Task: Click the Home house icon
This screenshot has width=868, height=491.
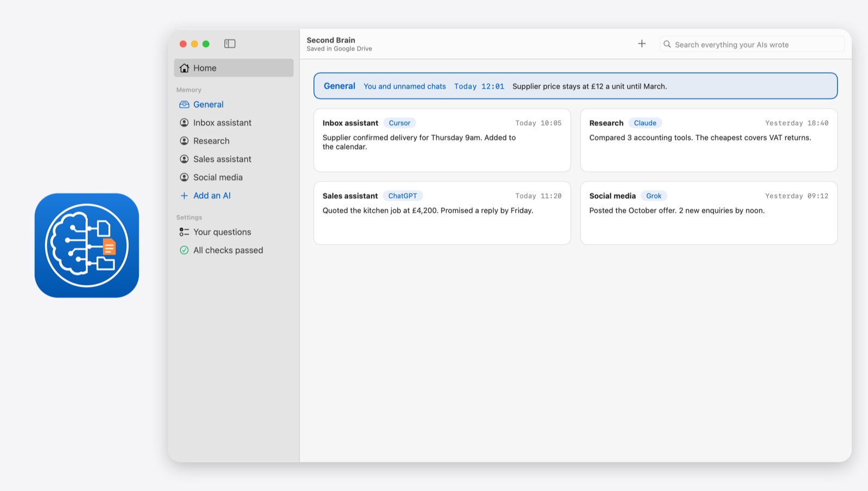Action: [x=184, y=68]
